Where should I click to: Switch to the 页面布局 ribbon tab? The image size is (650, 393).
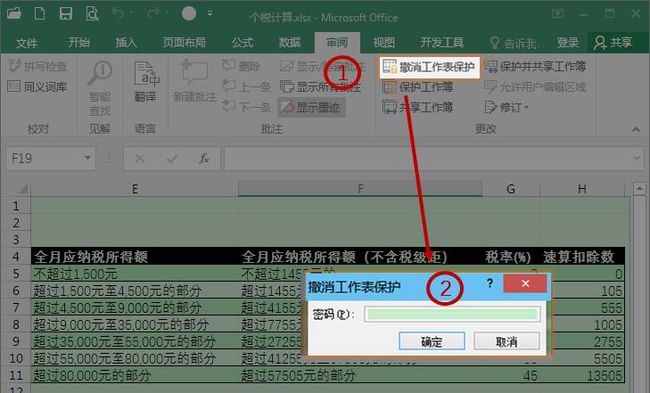(184, 42)
